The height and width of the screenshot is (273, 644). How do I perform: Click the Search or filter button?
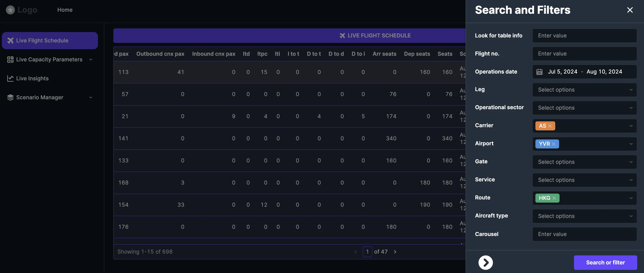[605, 263]
